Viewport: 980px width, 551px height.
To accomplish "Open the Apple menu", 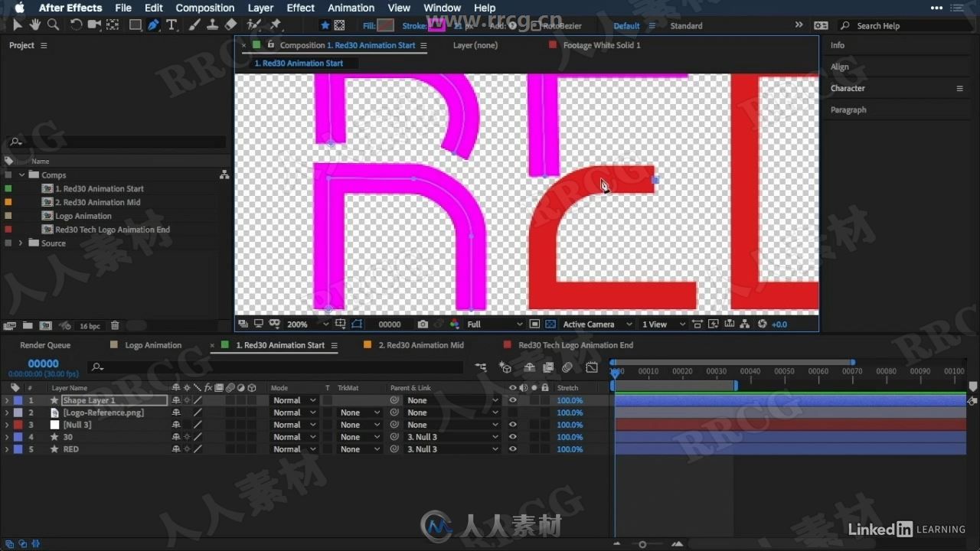I will 19,8.
